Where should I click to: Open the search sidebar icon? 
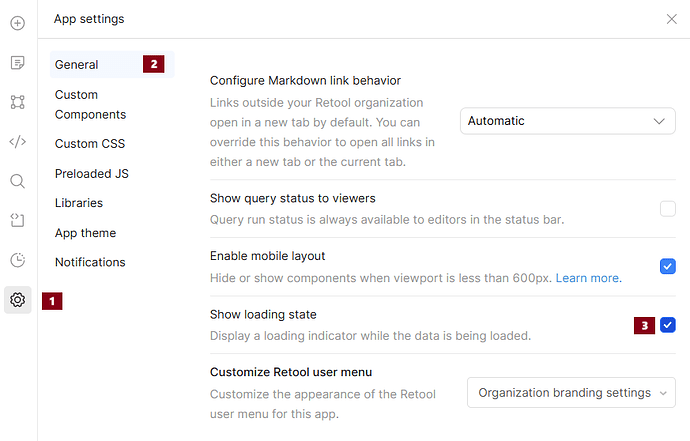pyautogui.click(x=18, y=181)
